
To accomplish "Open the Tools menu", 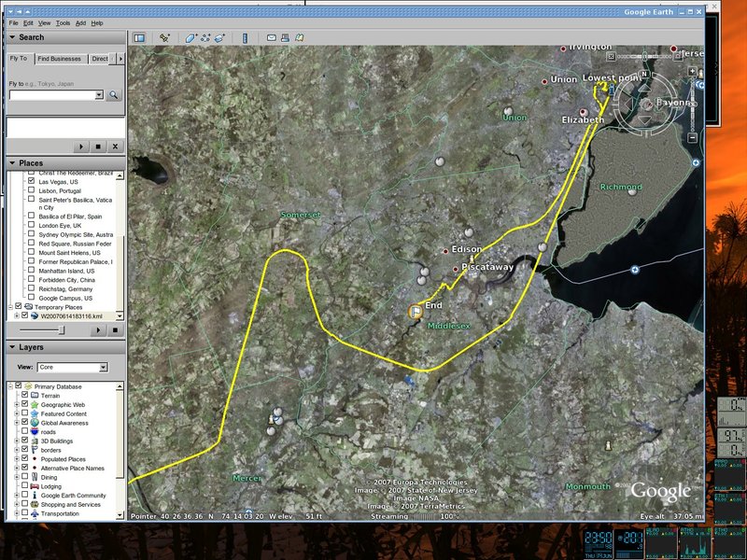I will pyautogui.click(x=63, y=22).
